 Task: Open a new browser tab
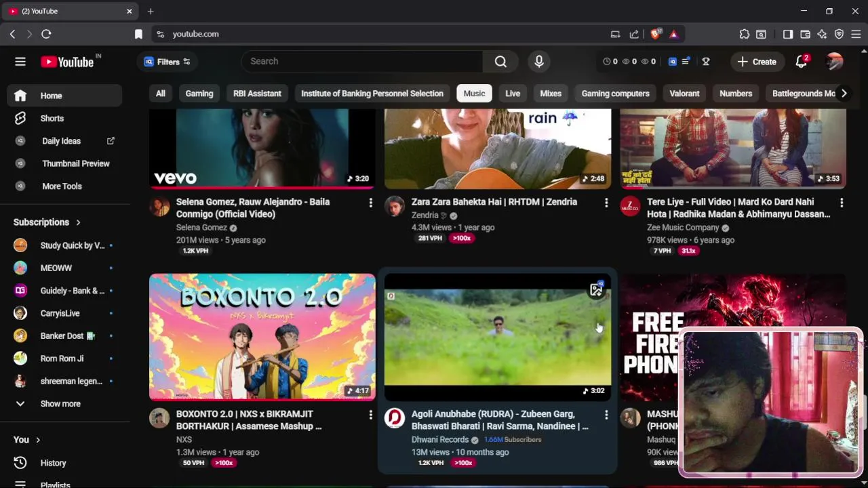click(151, 11)
